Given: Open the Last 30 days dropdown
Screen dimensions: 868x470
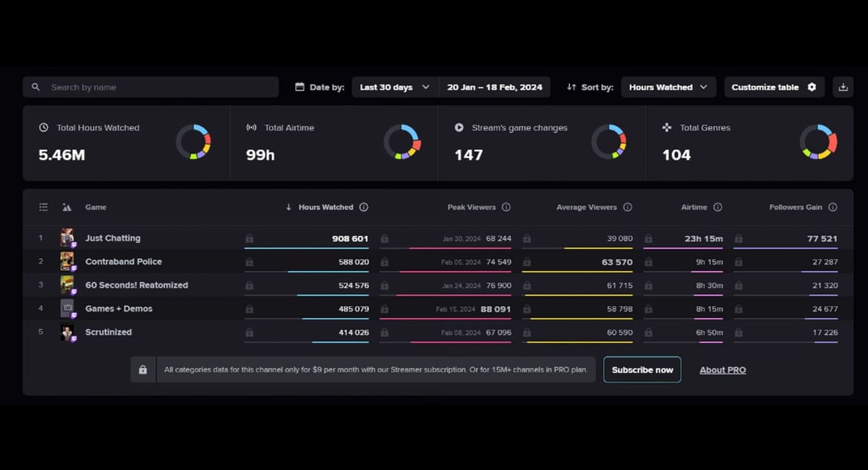Looking at the screenshot, I should click(x=394, y=87).
